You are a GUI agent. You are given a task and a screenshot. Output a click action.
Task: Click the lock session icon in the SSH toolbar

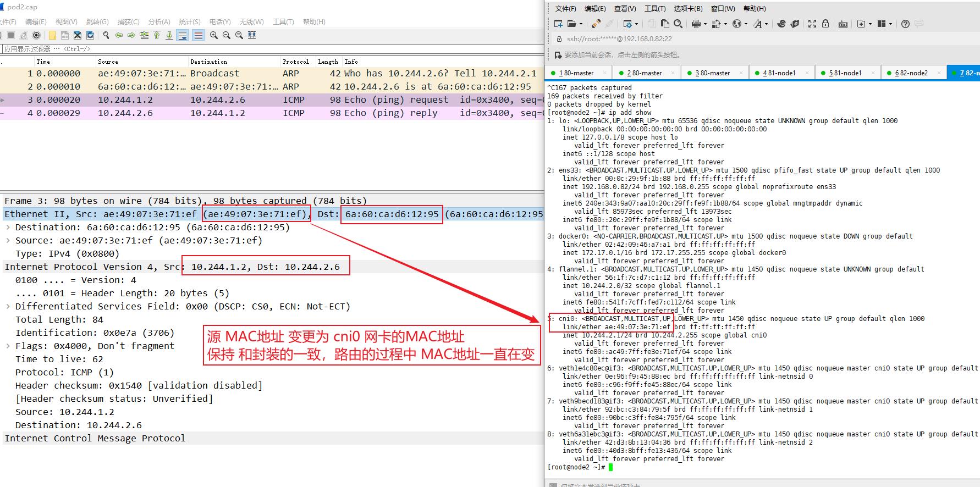coord(825,24)
